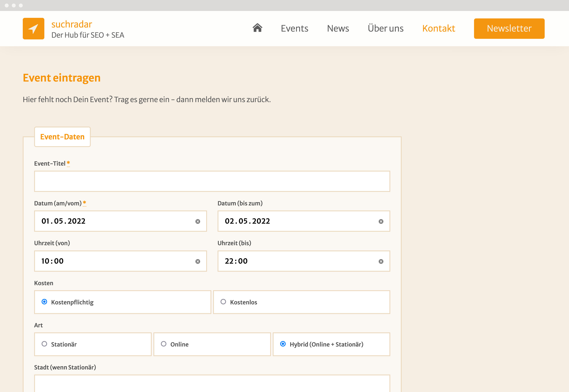The height and width of the screenshot is (392, 569).
Task: Click the suchradar site title link
Action: 72,24
